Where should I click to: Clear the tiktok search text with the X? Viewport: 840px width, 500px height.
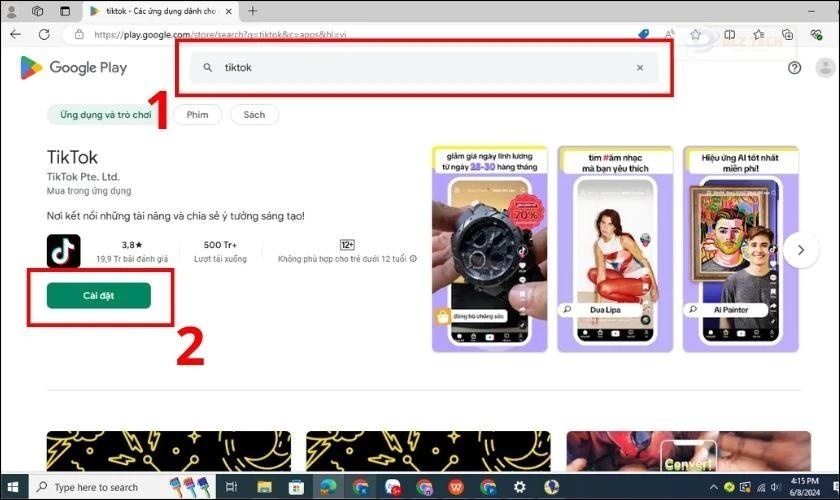(x=640, y=68)
